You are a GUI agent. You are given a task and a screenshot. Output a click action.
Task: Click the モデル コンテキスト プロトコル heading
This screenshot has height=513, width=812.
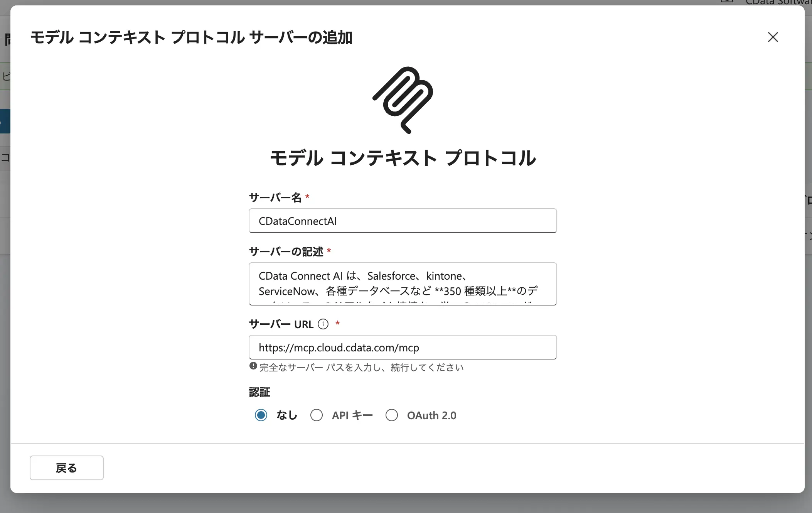tap(402, 158)
